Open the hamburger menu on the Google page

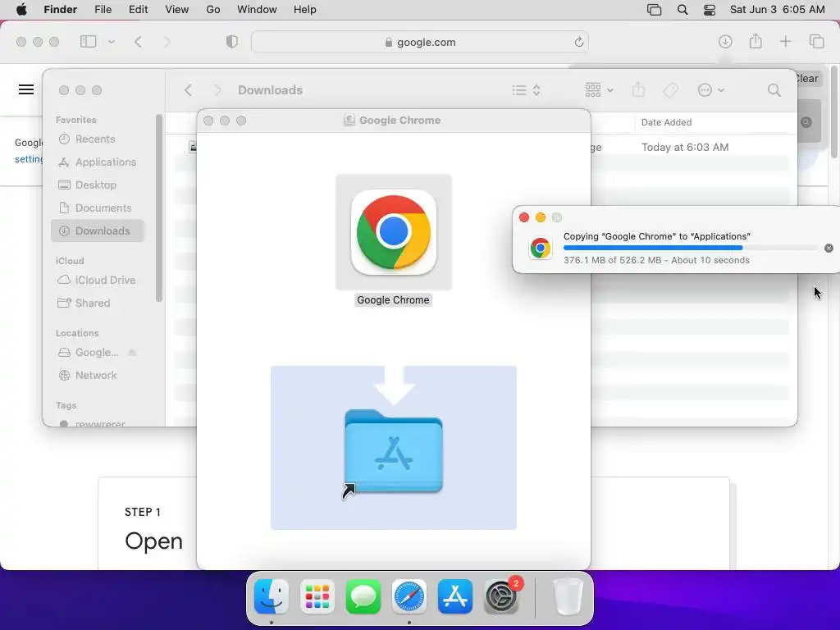pos(26,89)
